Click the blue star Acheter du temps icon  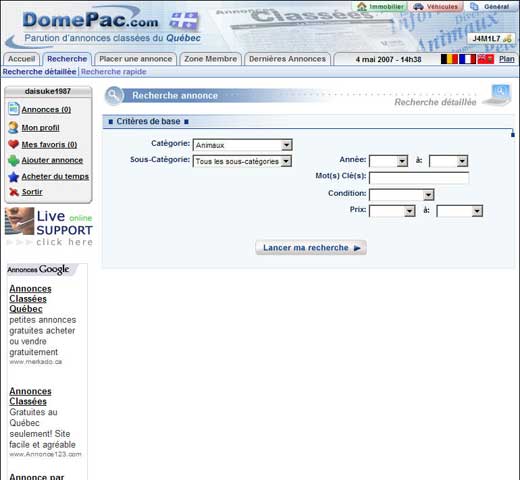coord(14,177)
